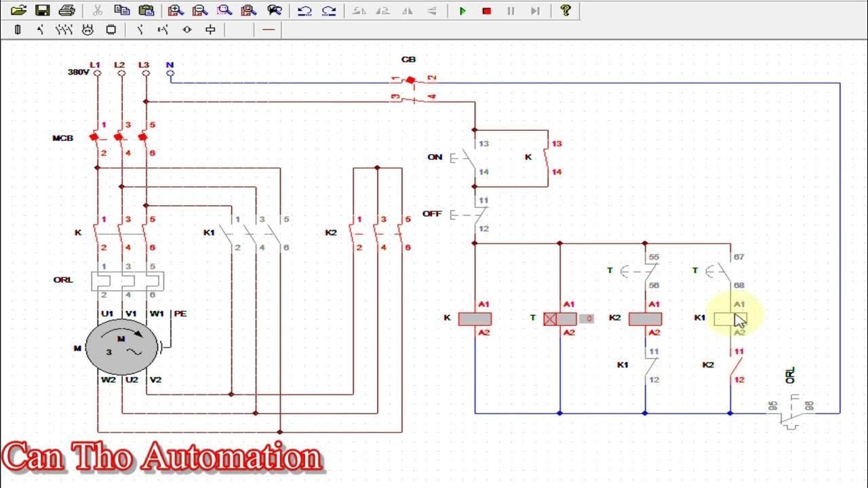The image size is (868, 488).
Task: Step the simulation forward
Action: point(535,10)
